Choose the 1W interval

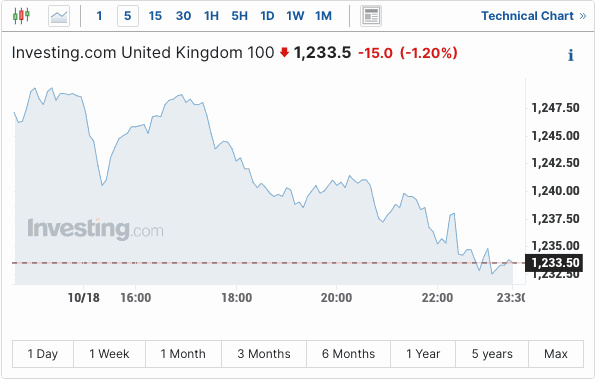point(295,16)
